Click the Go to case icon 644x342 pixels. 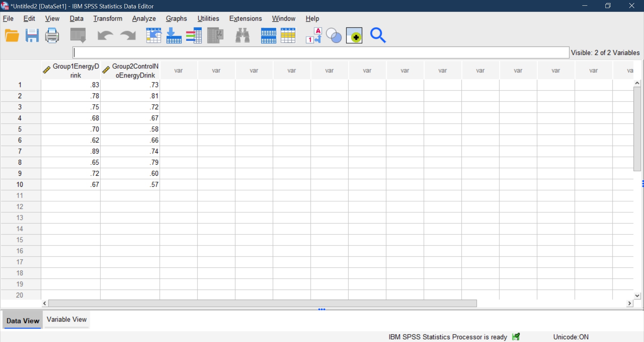tap(154, 36)
